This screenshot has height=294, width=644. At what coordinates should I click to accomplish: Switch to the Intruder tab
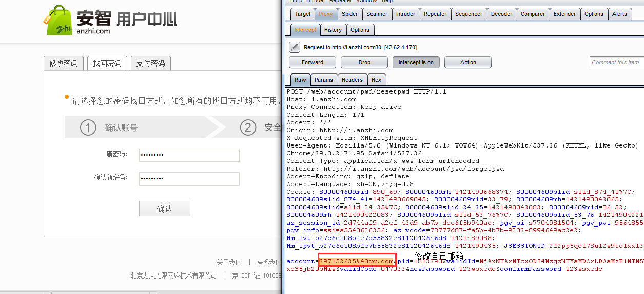pos(405,14)
